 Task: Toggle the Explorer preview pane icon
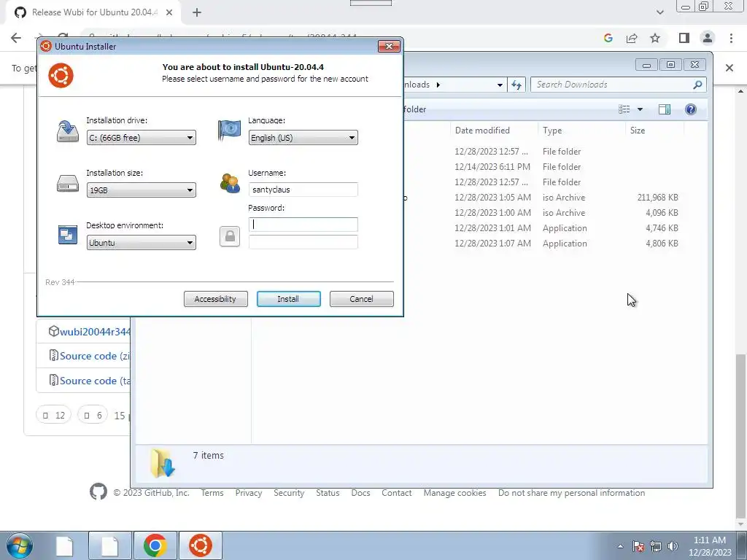pyautogui.click(x=665, y=109)
